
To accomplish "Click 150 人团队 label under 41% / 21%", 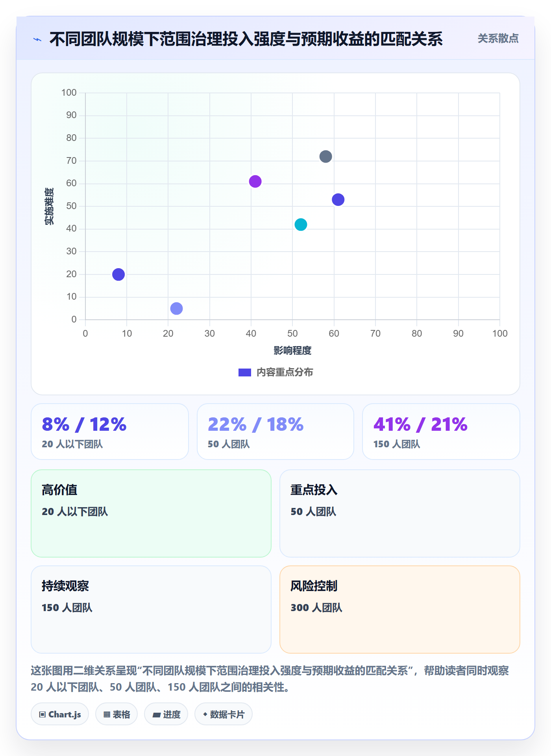I will point(397,444).
